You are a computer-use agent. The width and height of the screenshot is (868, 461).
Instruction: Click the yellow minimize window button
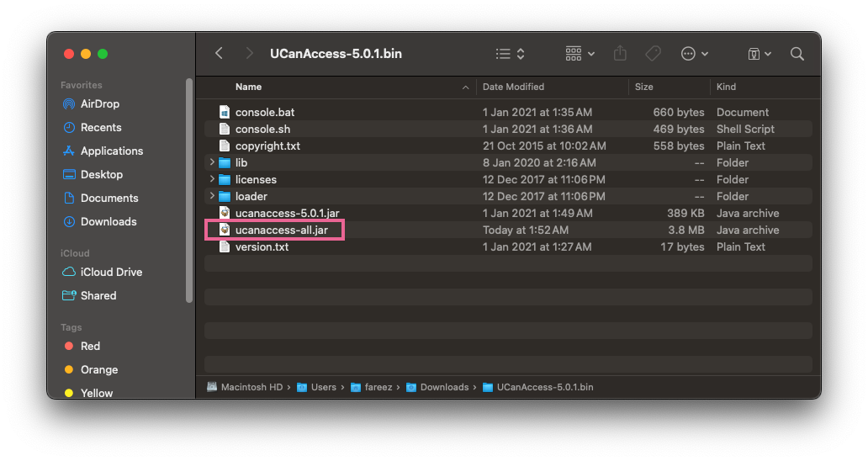[x=86, y=54]
